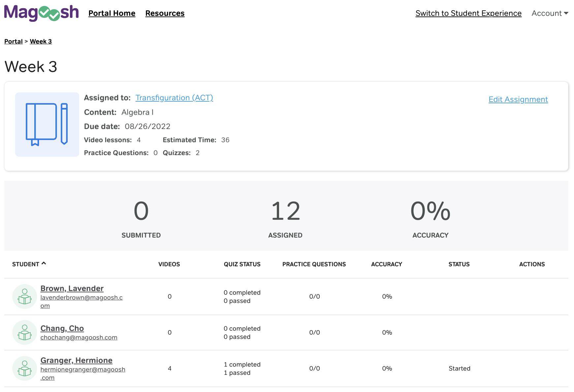Viewport: 574px width, 392px height.
Task: Click the lavenderbrown@magoosh.com email link
Action: click(x=81, y=302)
